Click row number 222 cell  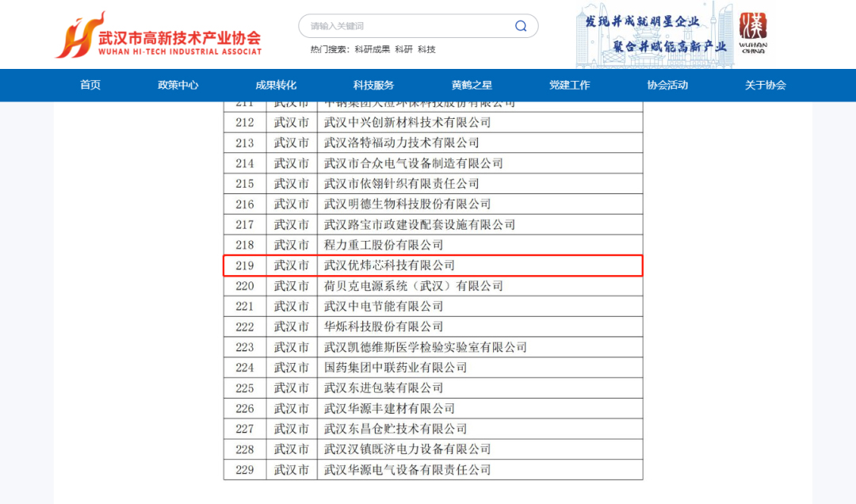coord(245,326)
